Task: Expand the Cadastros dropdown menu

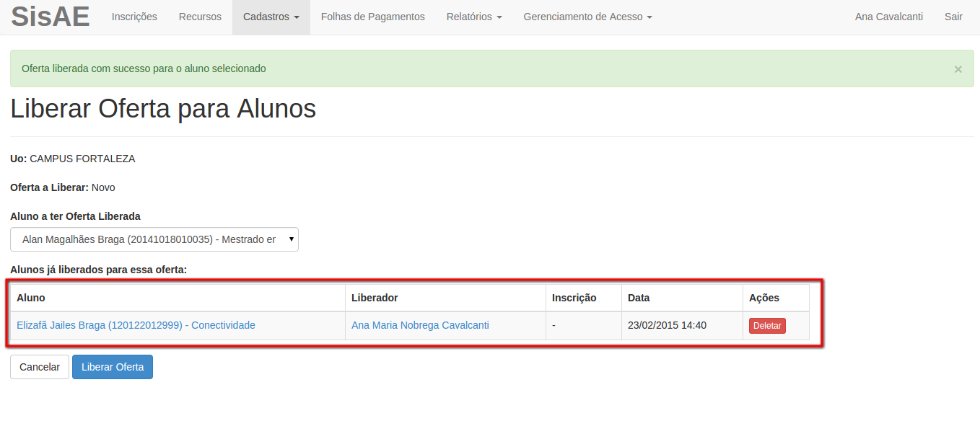Action: (x=271, y=17)
